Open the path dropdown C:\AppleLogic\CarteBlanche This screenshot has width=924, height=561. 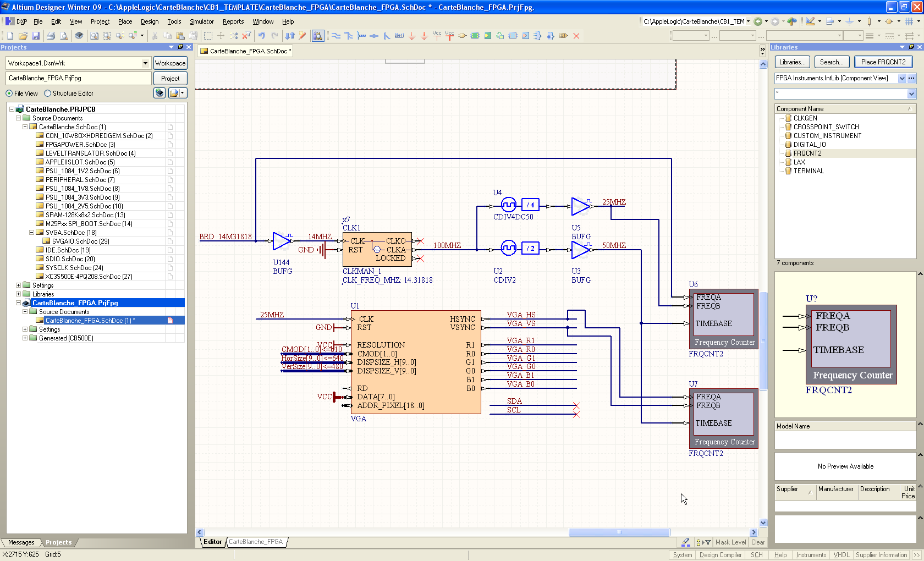pyautogui.click(x=748, y=21)
